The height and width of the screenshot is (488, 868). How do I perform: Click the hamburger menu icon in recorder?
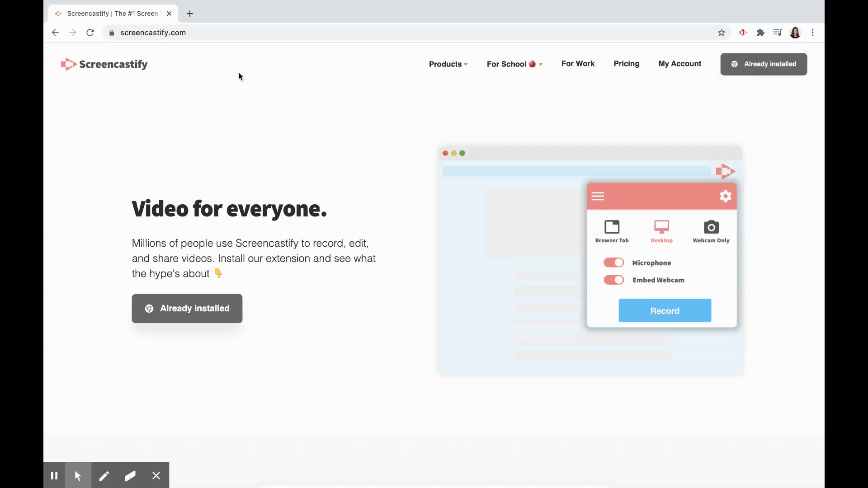598,196
